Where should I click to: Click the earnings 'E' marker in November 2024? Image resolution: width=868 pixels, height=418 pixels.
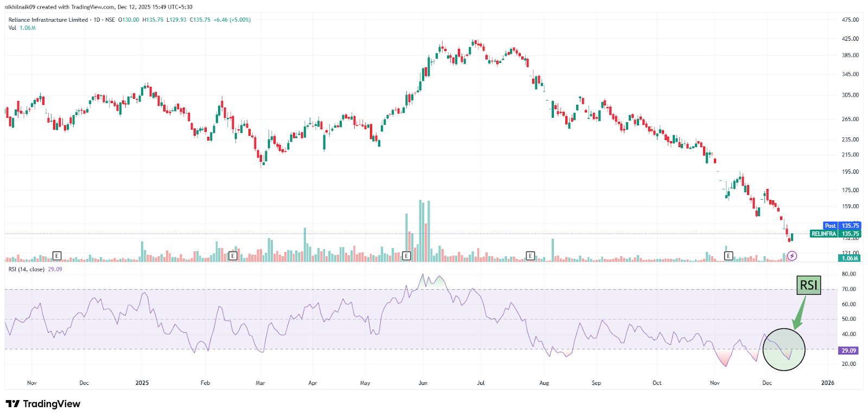(x=57, y=256)
